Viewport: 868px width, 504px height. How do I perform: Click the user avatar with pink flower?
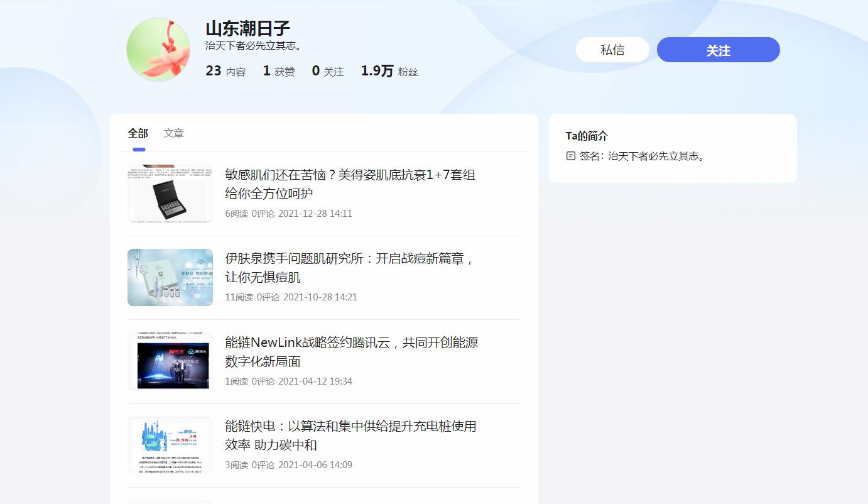(x=158, y=50)
